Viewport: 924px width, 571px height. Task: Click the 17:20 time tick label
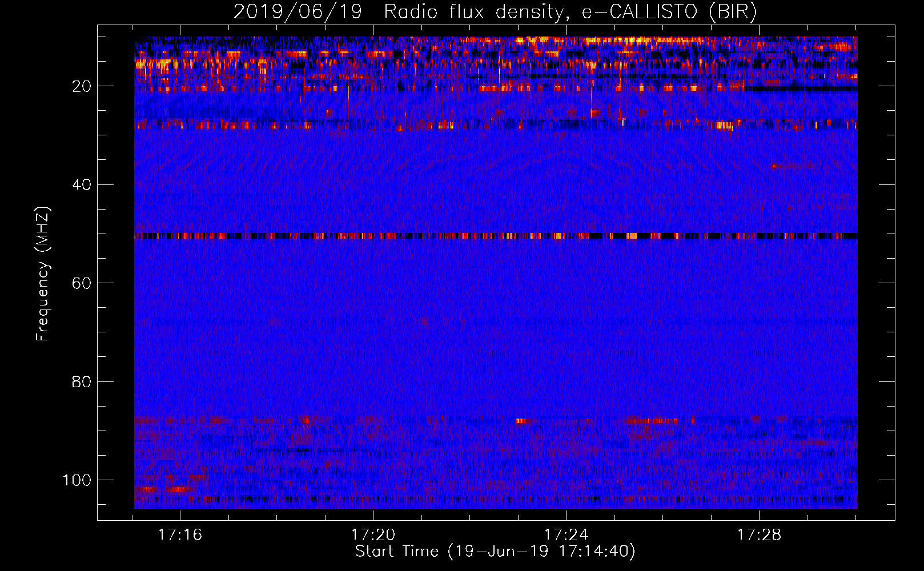[x=373, y=535]
